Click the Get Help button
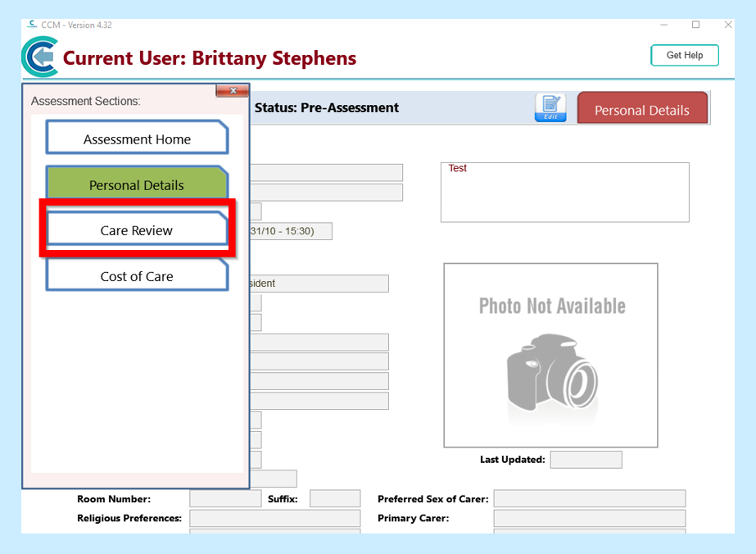 684,55
